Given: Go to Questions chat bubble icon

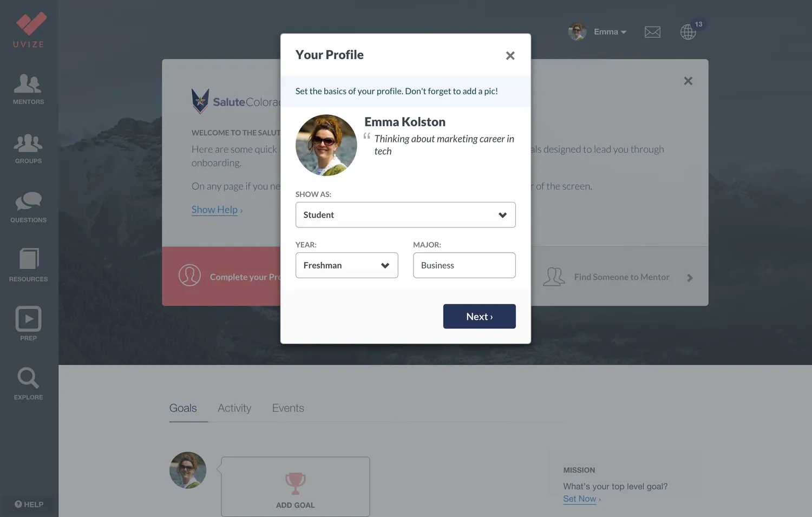Looking at the screenshot, I should tap(28, 201).
